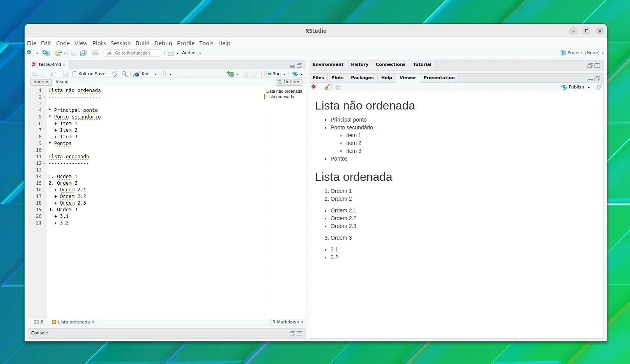Click the Save All documents icon
The image size is (630, 364).
83,53
